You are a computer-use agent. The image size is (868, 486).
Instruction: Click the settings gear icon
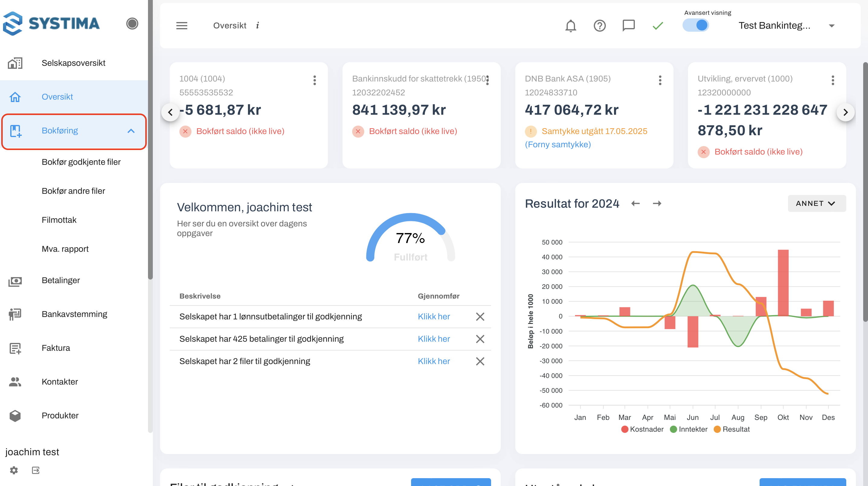click(14, 470)
